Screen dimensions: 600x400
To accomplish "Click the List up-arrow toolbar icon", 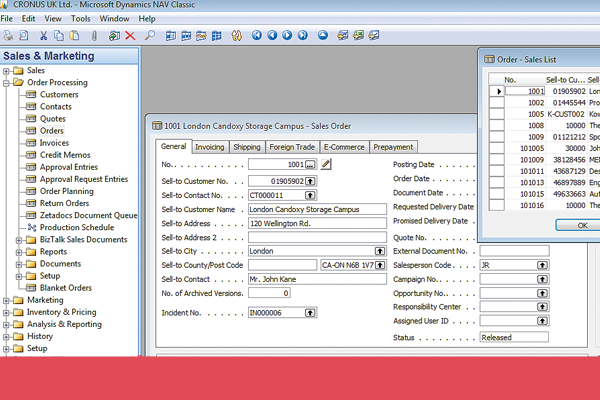I will (323, 35).
